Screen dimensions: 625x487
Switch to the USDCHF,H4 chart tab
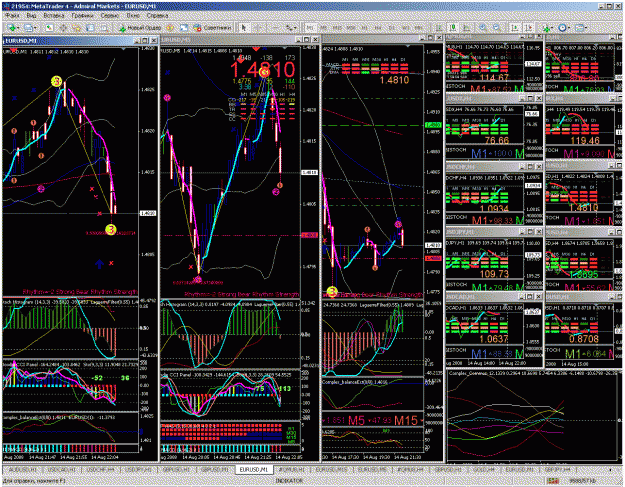point(100,470)
